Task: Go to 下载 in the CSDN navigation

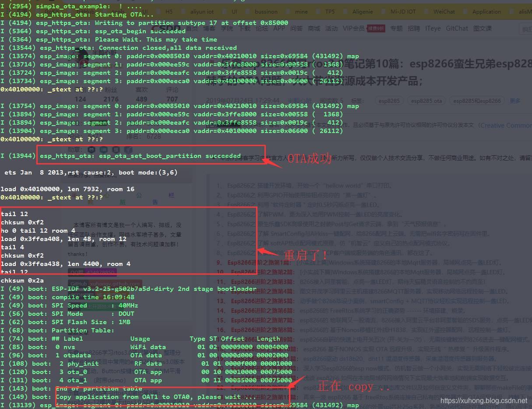Action: pos(244,28)
